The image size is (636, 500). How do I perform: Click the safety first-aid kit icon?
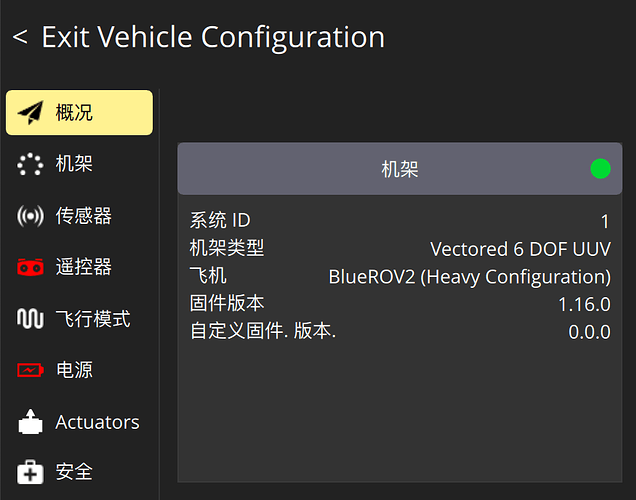(x=30, y=472)
